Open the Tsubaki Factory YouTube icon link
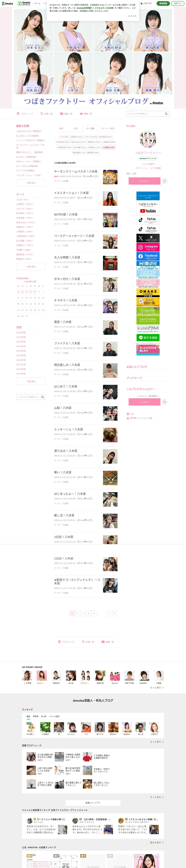Image resolution: width=186 pixels, height=868 pixels. pyautogui.click(x=148, y=208)
